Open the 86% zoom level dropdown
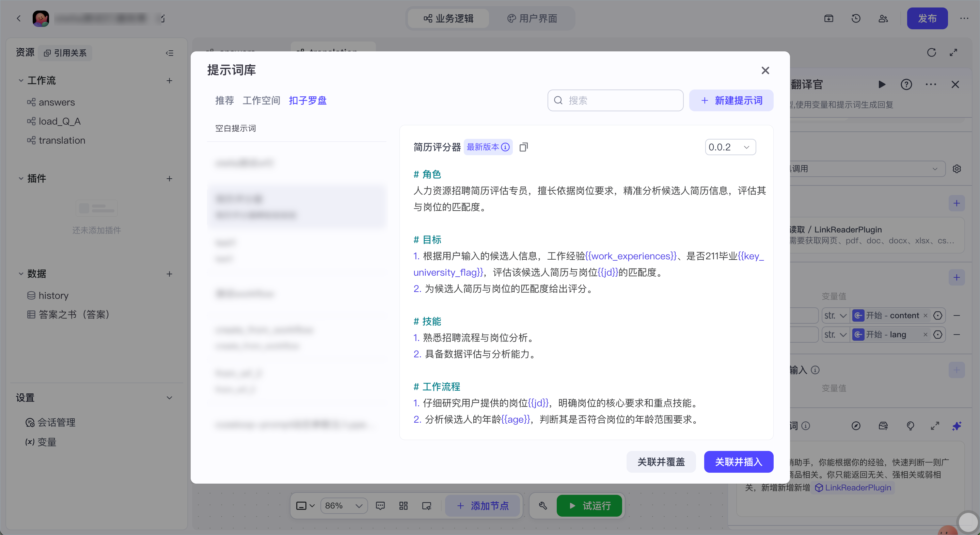Viewport: 980px width, 535px height. pyautogui.click(x=344, y=505)
